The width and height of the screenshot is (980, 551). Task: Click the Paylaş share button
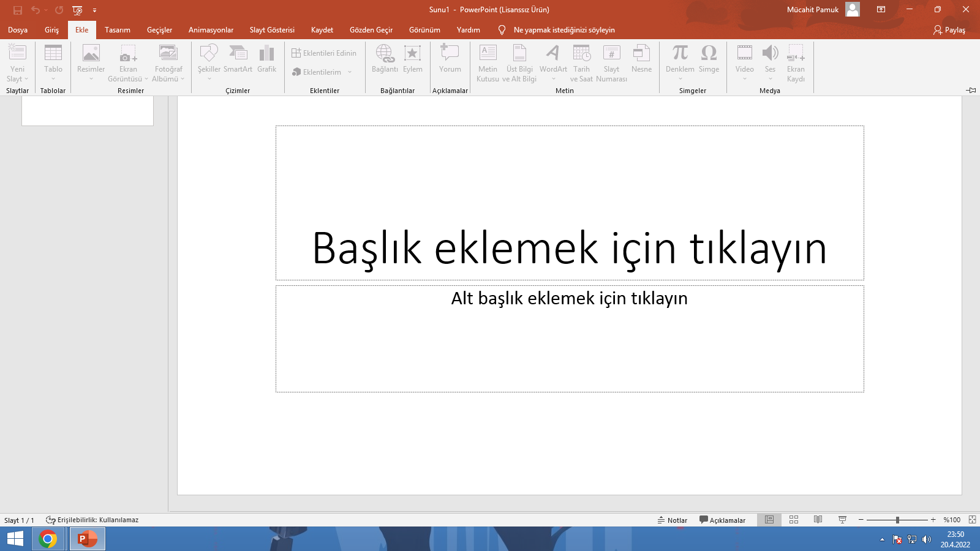949,30
